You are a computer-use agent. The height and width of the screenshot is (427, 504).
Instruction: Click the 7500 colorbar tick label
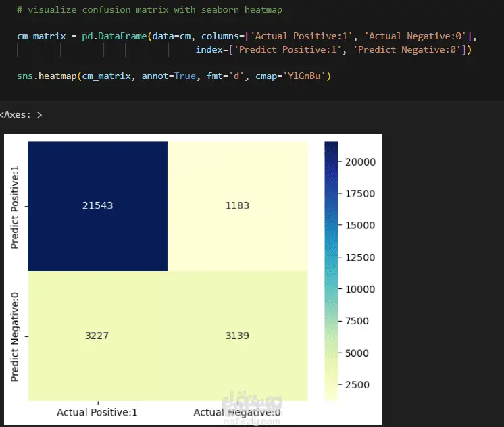[357, 321]
